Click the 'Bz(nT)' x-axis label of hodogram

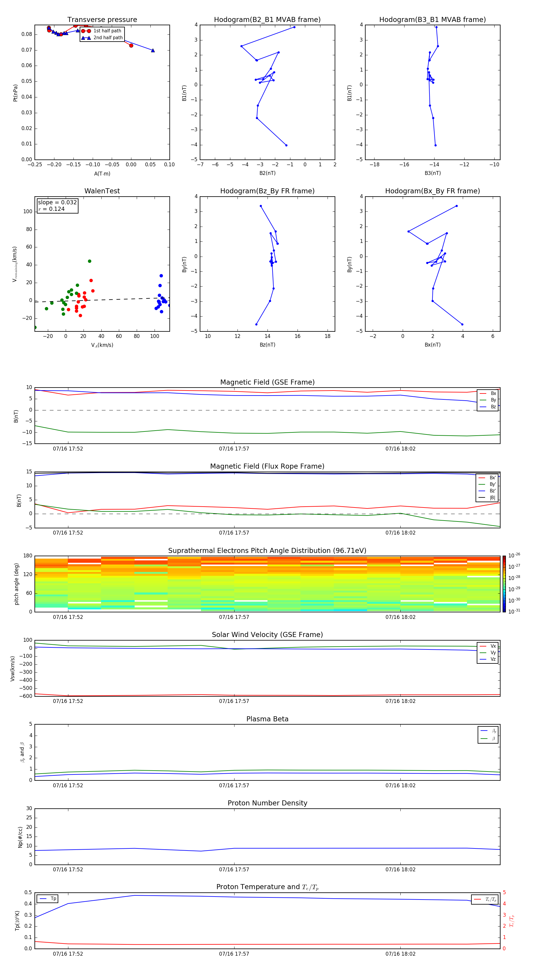pos(267,345)
